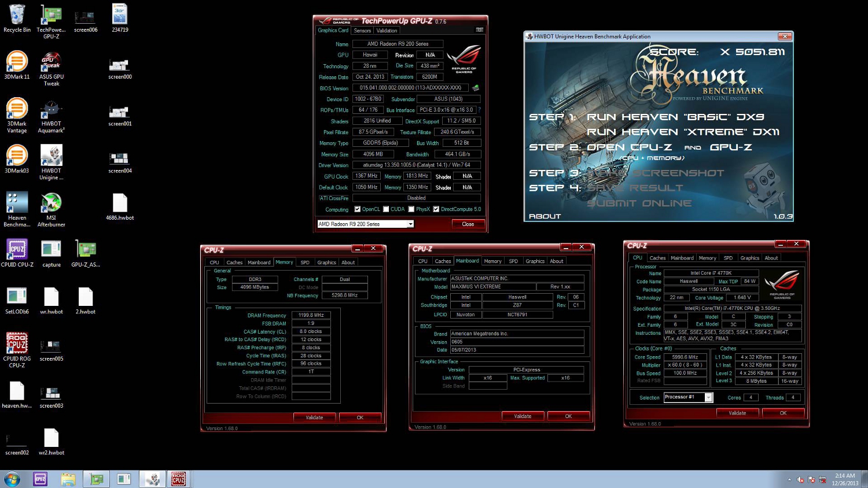Select the screen006 image thumbnail on desktop
The image size is (868, 488).
click(x=86, y=19)
